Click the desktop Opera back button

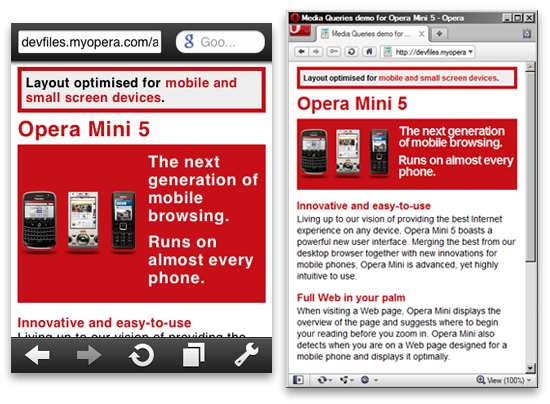(x=301, y=52)
